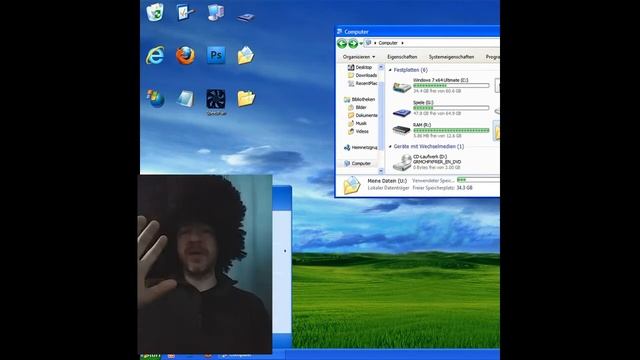
Task: Open the recent pages dropdown beside Forward
Action: 361,43
